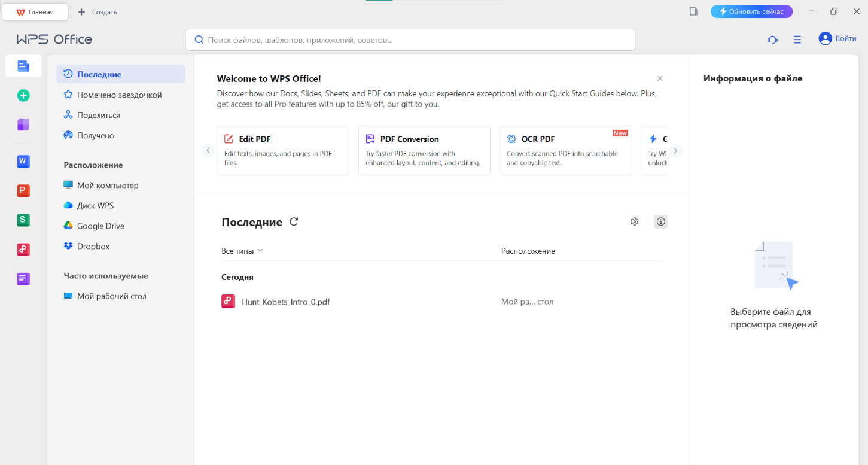868x465 pixels.
Task: Click the refresh icon next to Последние heading
Action: (x=294, y=222)
